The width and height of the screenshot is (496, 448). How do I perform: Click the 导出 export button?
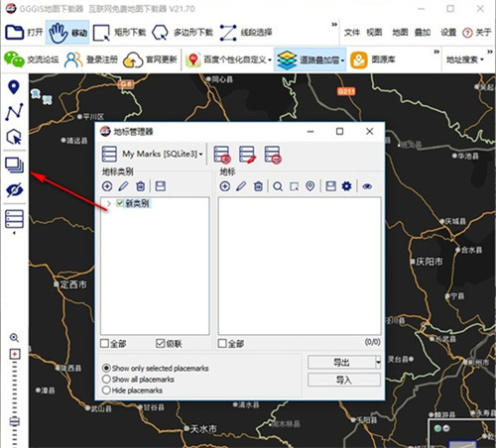point(341,363)
